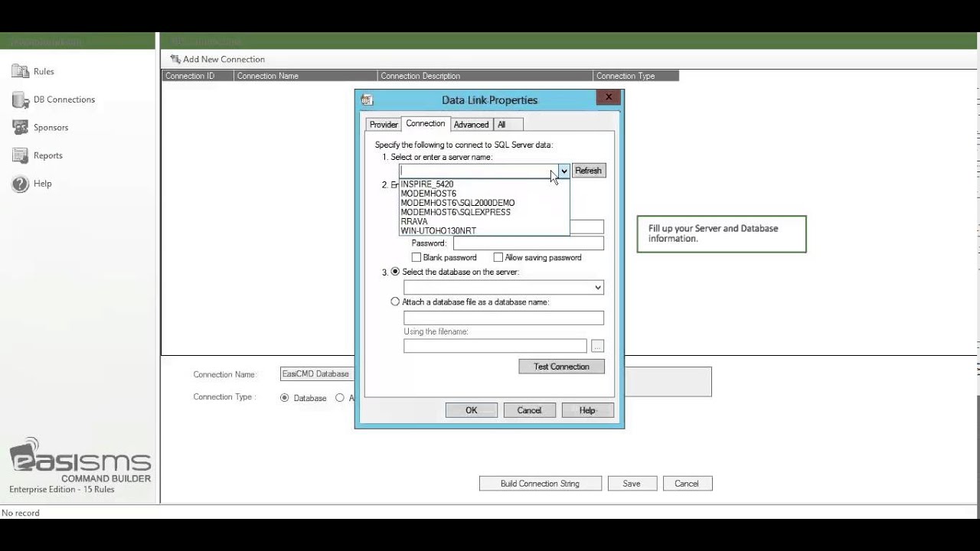The height and width of the screenshot is (551, 980).
Task: Click the Using the filename field
Action: pos(495,347)
